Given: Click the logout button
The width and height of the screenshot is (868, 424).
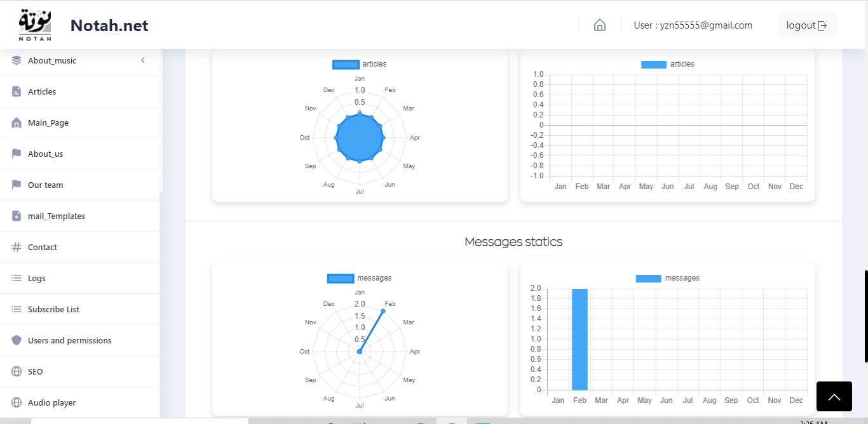Looking at the screenshot, I should (806, 25).
